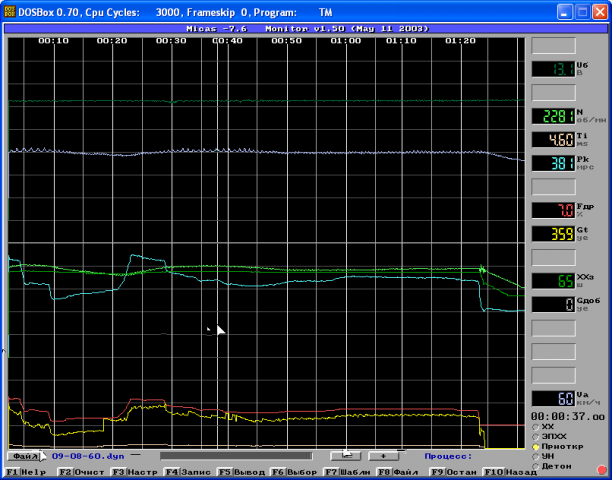Click the 01:00 time marker on graph

[x=346, y=41]
